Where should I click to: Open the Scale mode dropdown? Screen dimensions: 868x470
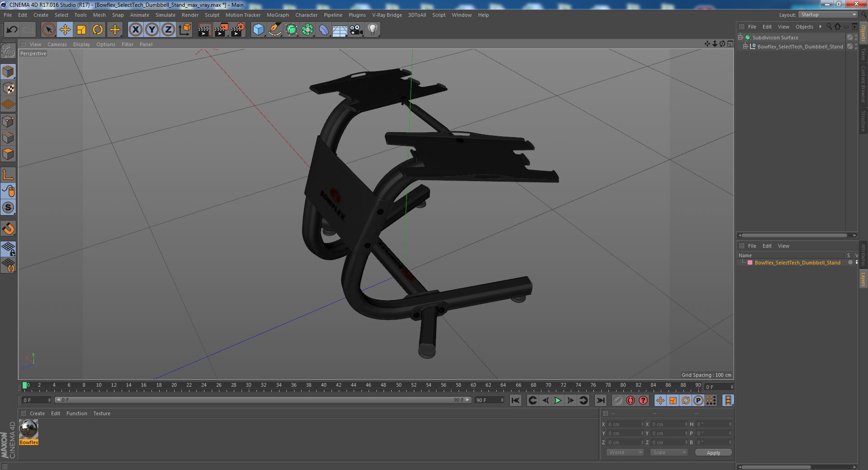669,452
